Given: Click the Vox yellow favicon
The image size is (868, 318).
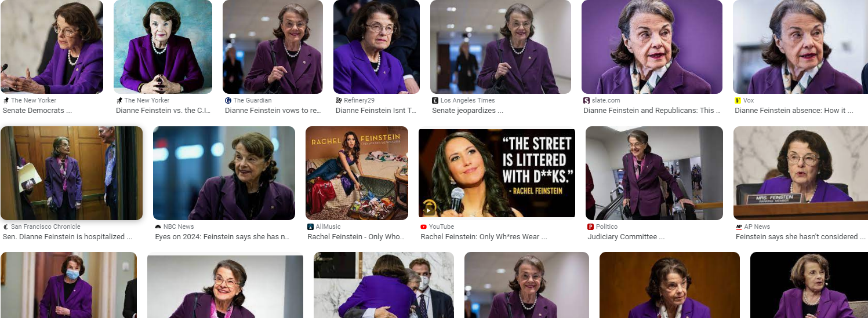Looking at the screenshot, I should [x=738, y=100].
